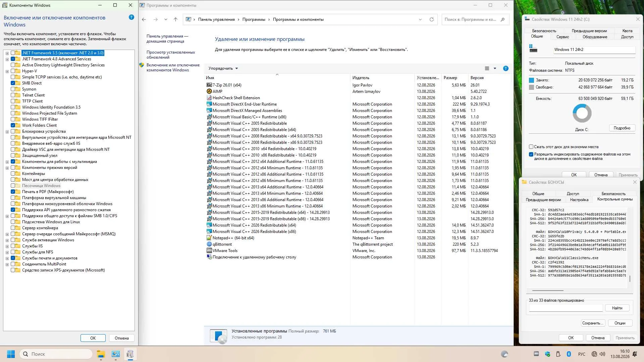Uncheck the Work Folders Client feature

tap(13, 125)
